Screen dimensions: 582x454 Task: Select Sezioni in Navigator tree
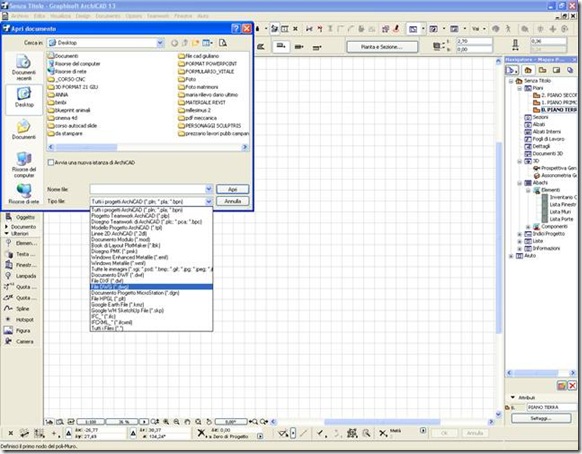[x=536, y=117]
